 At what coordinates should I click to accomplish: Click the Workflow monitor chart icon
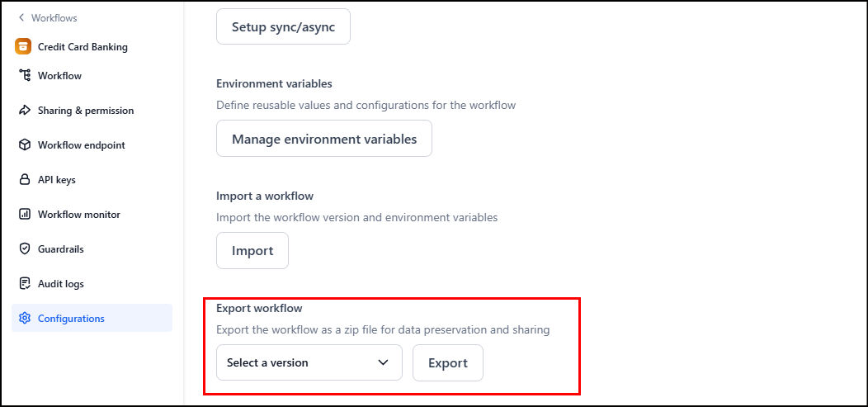tap(24, 215)
